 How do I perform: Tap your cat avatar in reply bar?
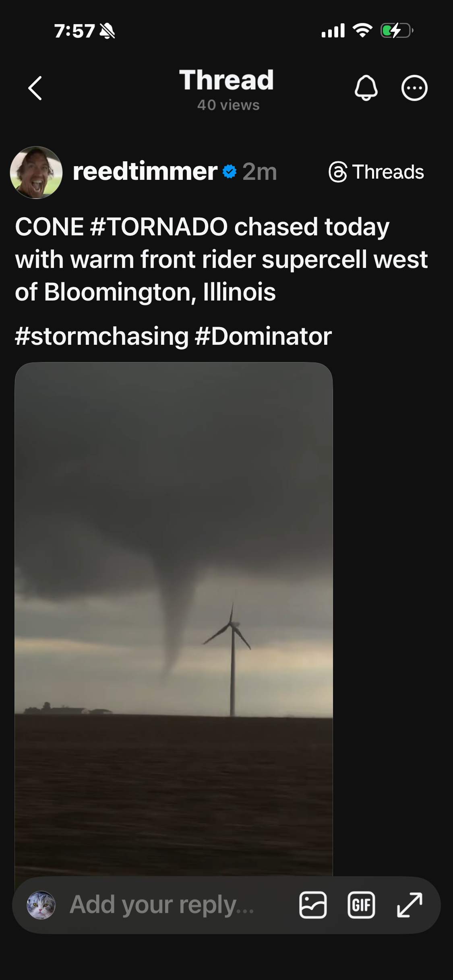(x=41, y=905)
